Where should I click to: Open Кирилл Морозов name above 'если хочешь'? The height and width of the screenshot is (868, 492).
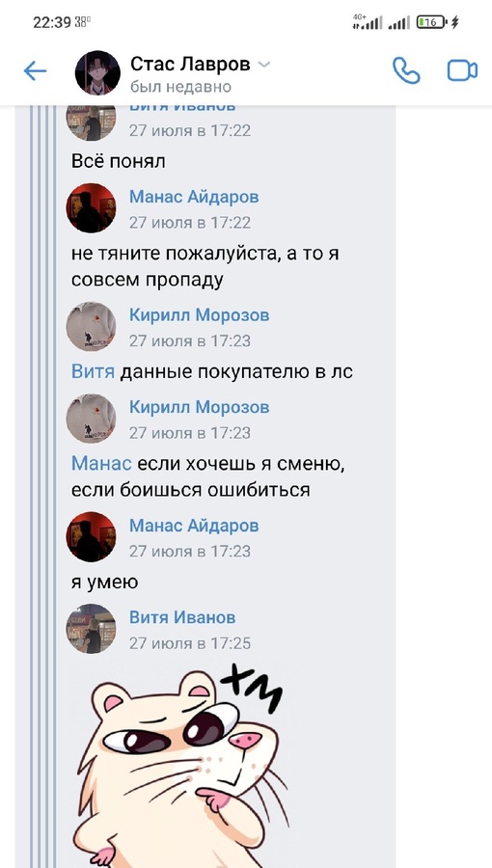pyautogui.click(x=200, y=407)
